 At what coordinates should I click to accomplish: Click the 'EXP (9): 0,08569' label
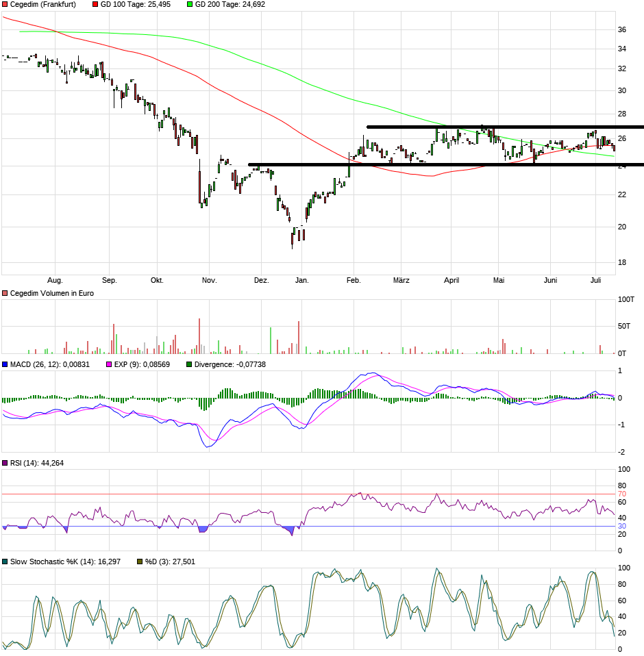143,364
